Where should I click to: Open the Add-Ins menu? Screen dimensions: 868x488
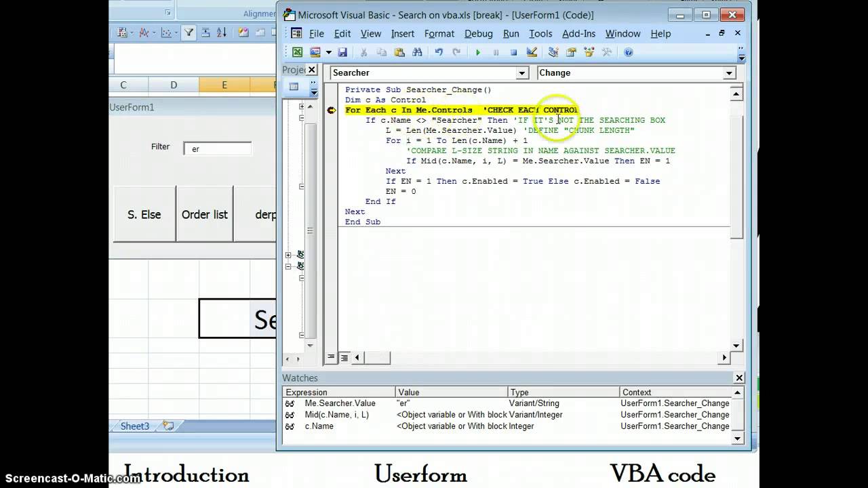pyautogui.click(x=579, y=33)
